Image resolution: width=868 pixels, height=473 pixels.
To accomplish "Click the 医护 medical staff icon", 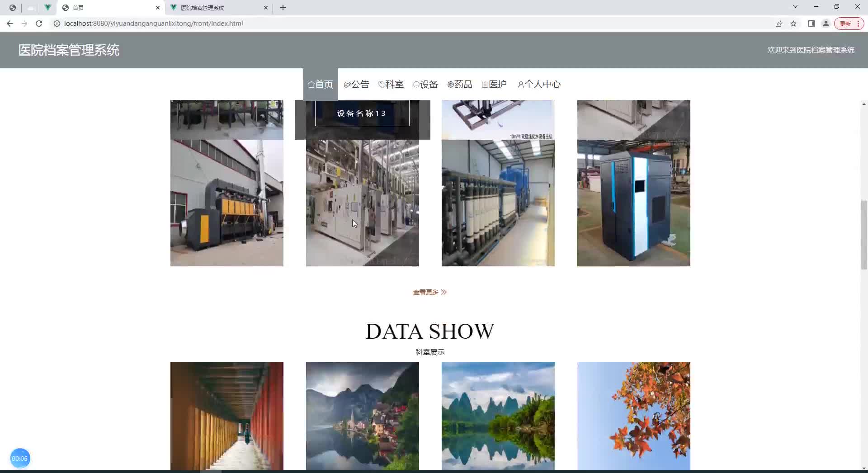I will (484, 84).
